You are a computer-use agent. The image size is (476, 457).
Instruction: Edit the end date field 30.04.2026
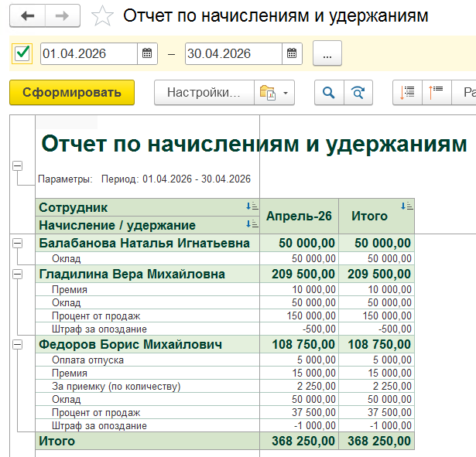(x=234, y=53)
